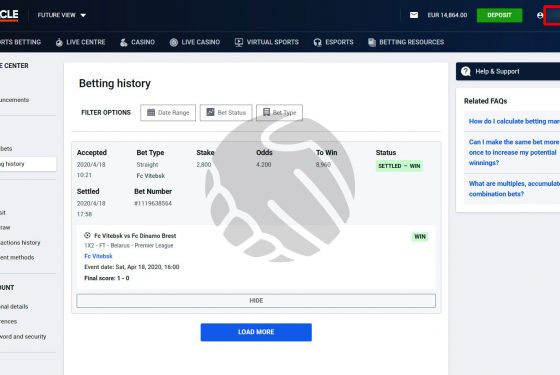Click the Live Casino roulette icon
This screenshot has height=375, width=560.
click(x=174, y=42)
